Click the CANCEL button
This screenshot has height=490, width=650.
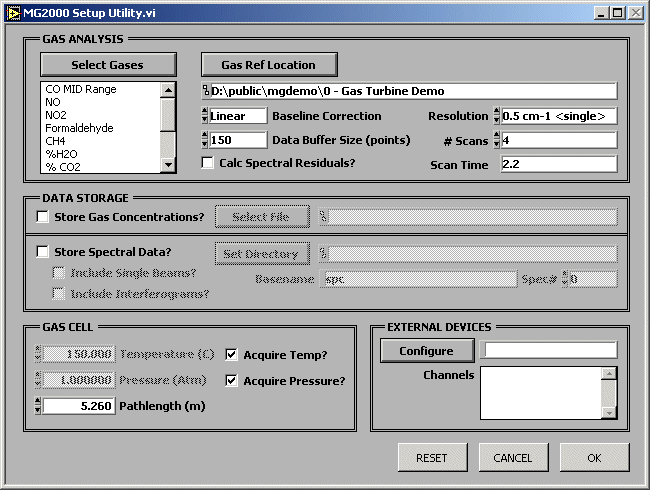click(x=514, y=458)
